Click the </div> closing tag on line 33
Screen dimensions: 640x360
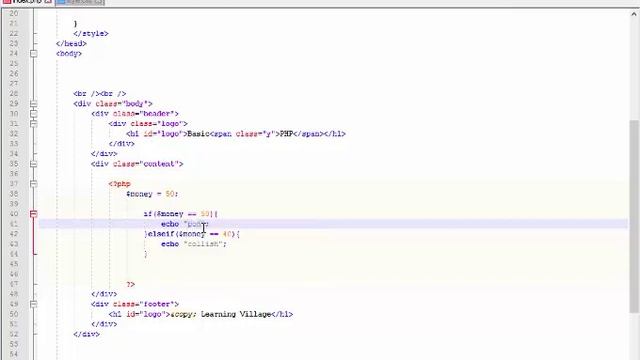[122, 144]
